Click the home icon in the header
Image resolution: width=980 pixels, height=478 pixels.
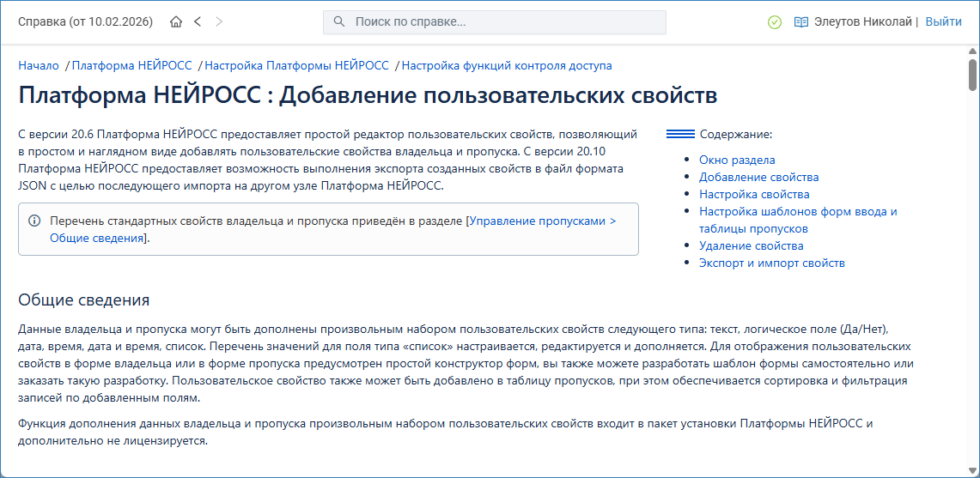(176, 22)
